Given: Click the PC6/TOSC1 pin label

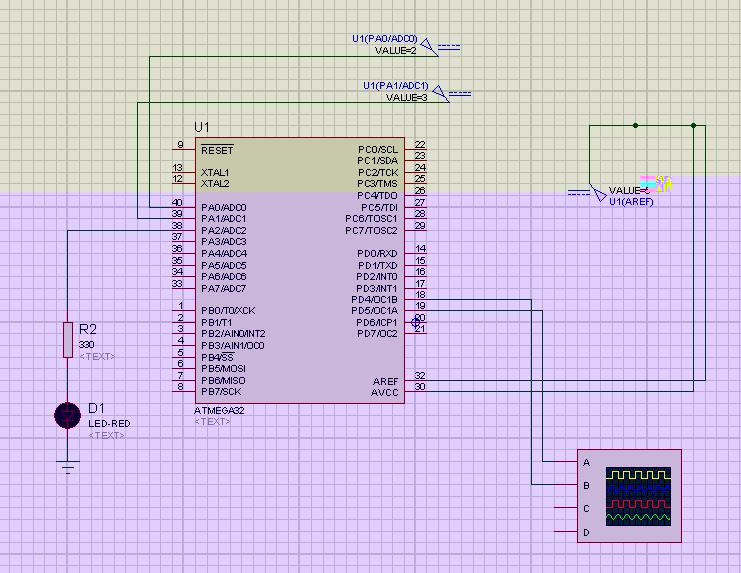Looking at the screenshot, I should click(x=371, y=219).
